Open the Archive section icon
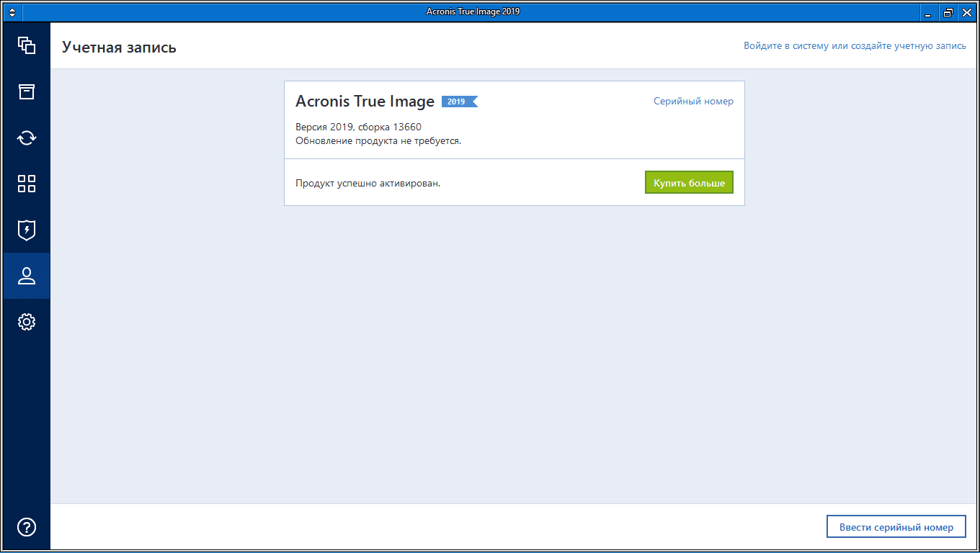 click(x=27, y=91)
